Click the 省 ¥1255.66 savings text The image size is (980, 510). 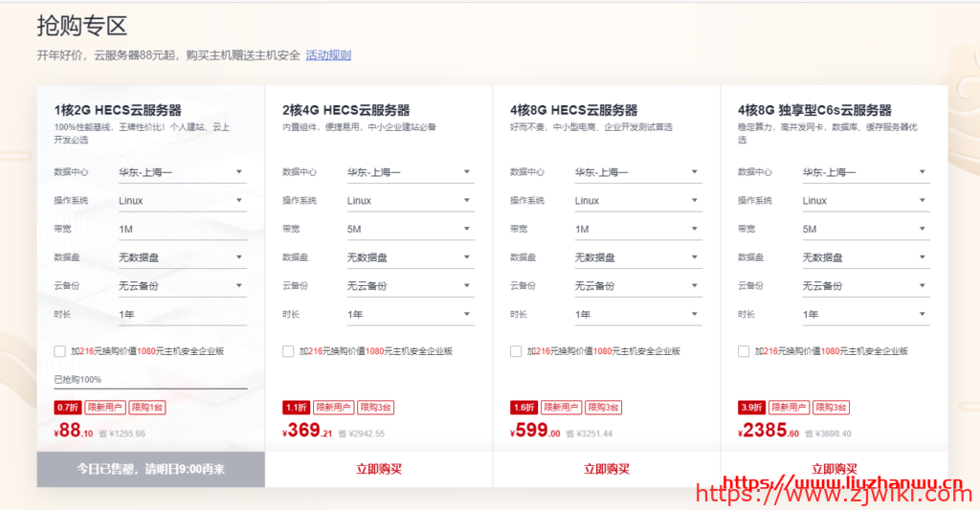(122, 433)
